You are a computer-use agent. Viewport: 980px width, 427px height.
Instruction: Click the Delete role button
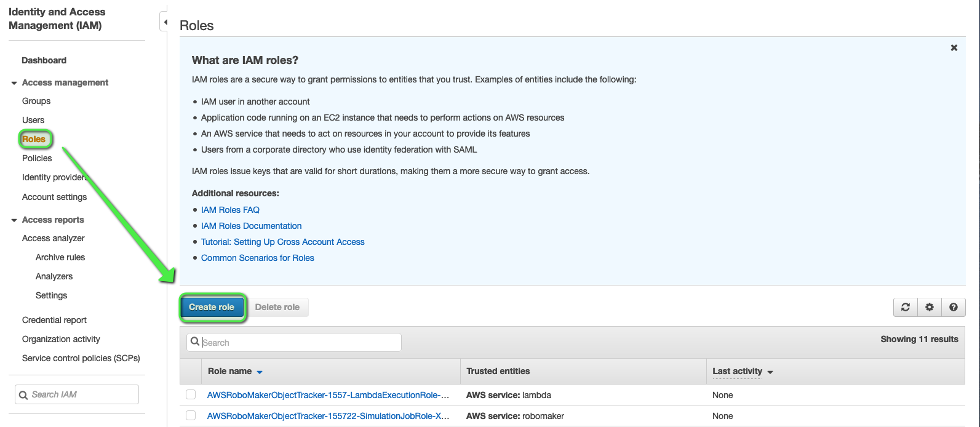point(277,307)
